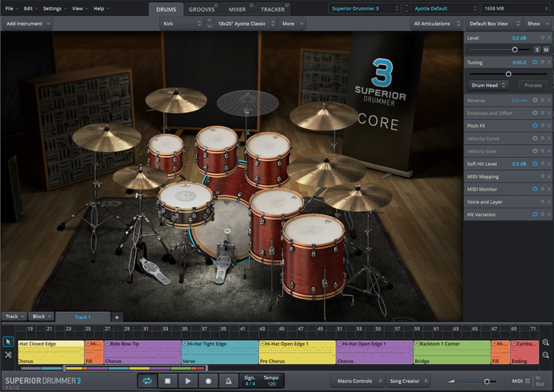554x392 pixels.
Task: Click the stop transport button
Action: tap(167, 381)
